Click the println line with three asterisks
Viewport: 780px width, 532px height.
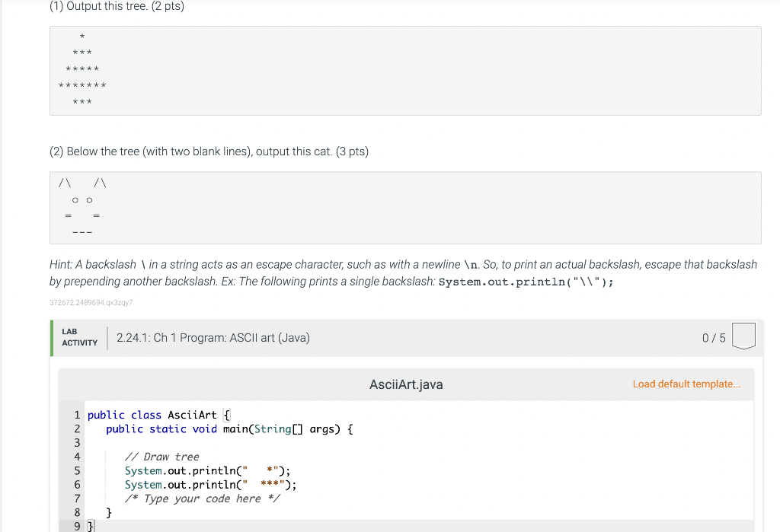(210, 484)
